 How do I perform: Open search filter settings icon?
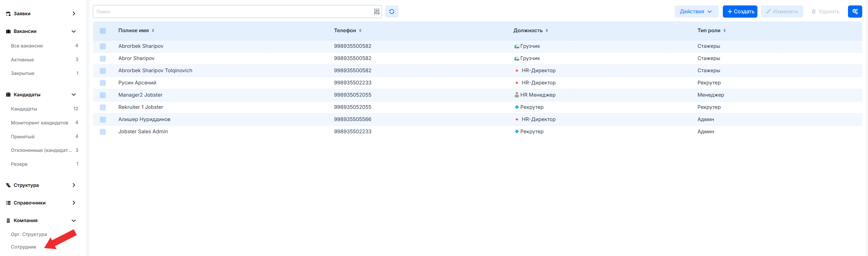pyautogui.click(x=377, y=12)
